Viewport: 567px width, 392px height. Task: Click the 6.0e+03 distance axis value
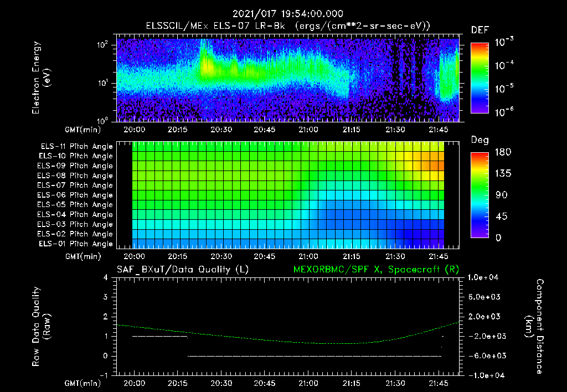(484, 297)
